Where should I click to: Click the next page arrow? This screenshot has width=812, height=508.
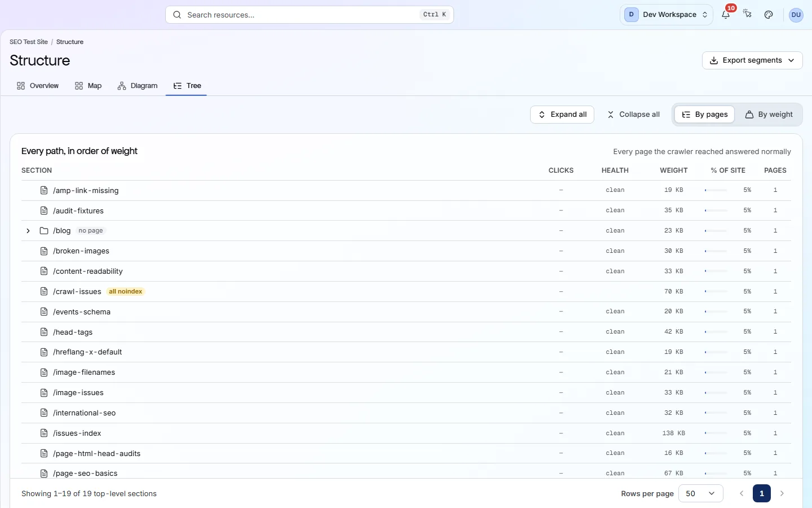782,493
